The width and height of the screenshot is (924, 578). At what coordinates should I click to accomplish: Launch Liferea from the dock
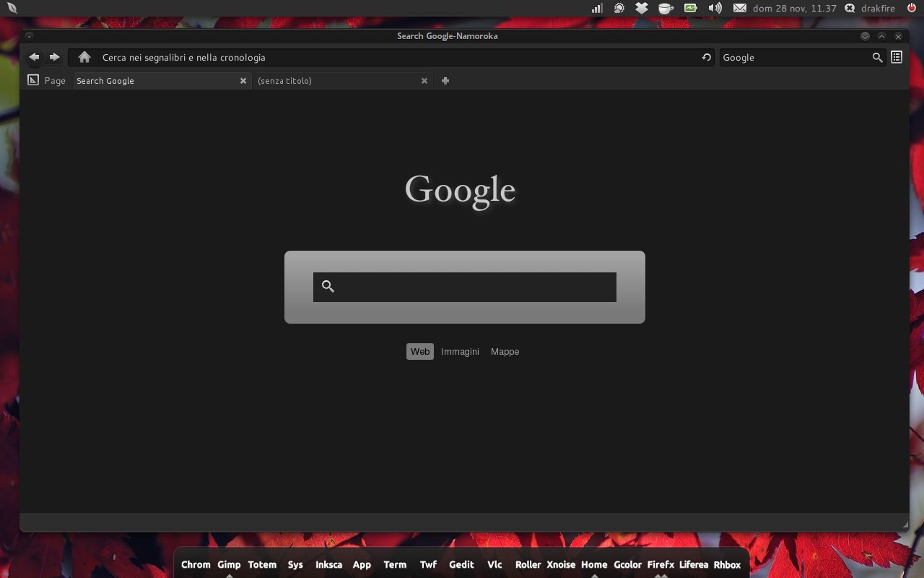click(694, 565)
